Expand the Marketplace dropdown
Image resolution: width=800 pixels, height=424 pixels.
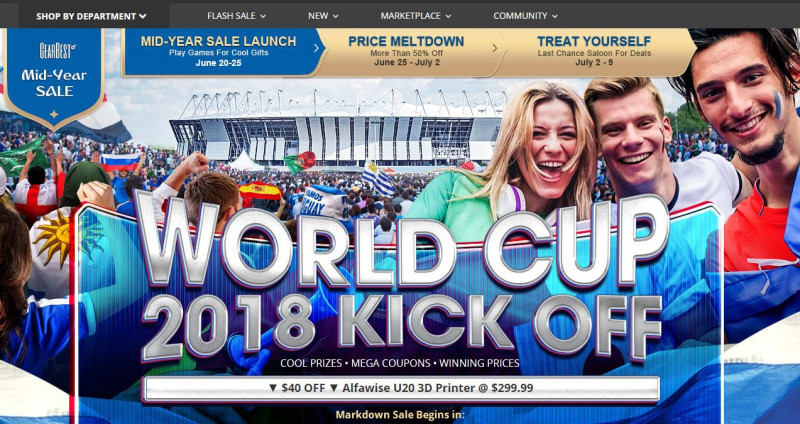click(416, 16)
